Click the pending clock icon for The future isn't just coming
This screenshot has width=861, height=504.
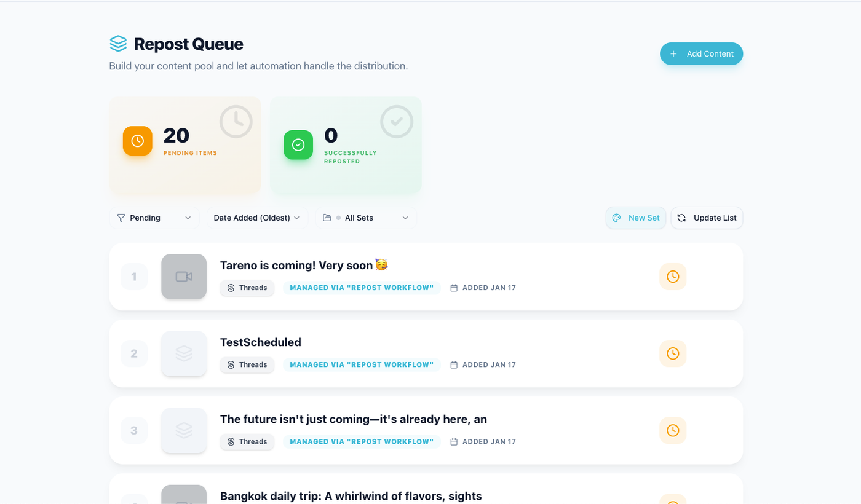(x=673, y=430)
